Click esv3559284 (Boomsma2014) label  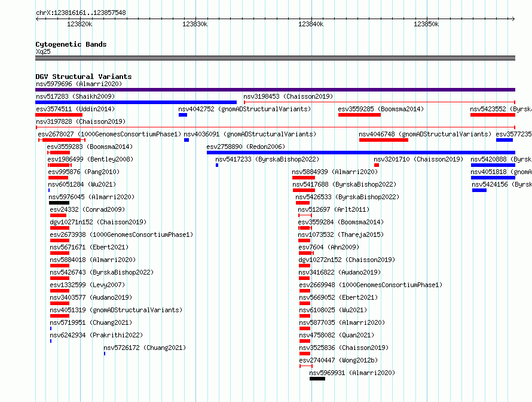coord(341,222)
